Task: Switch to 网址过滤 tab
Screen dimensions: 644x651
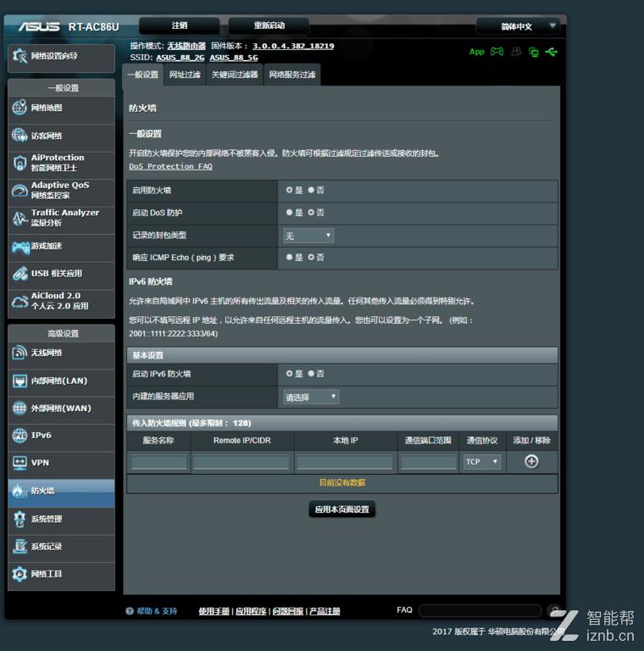Action: tap(185, 75)
